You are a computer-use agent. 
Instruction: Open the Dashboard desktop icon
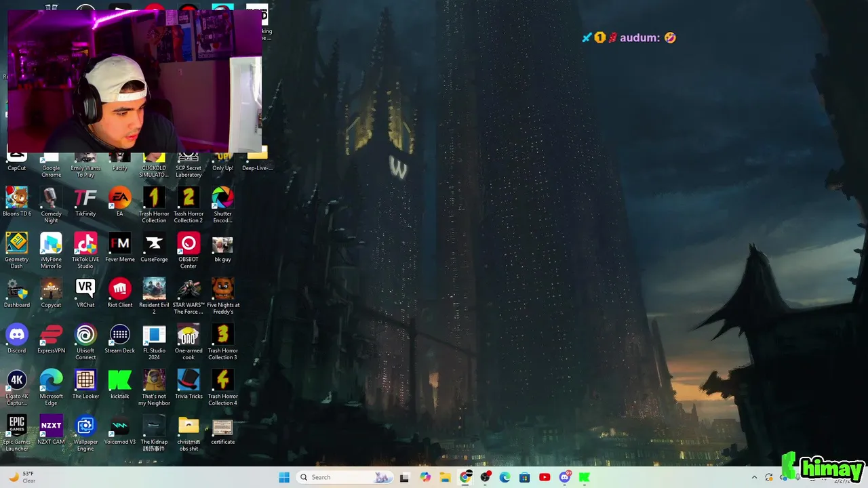(17, 289)
